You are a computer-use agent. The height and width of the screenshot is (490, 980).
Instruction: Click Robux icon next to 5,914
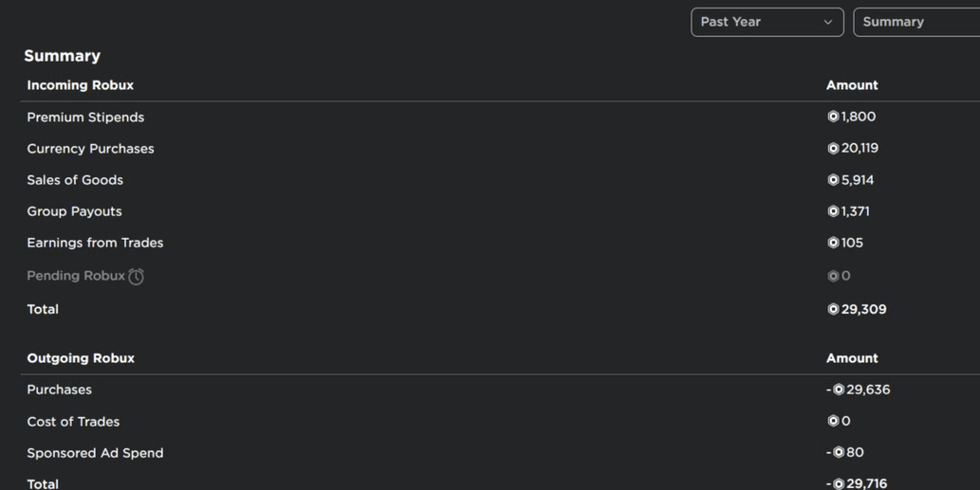tap(833, 180)
